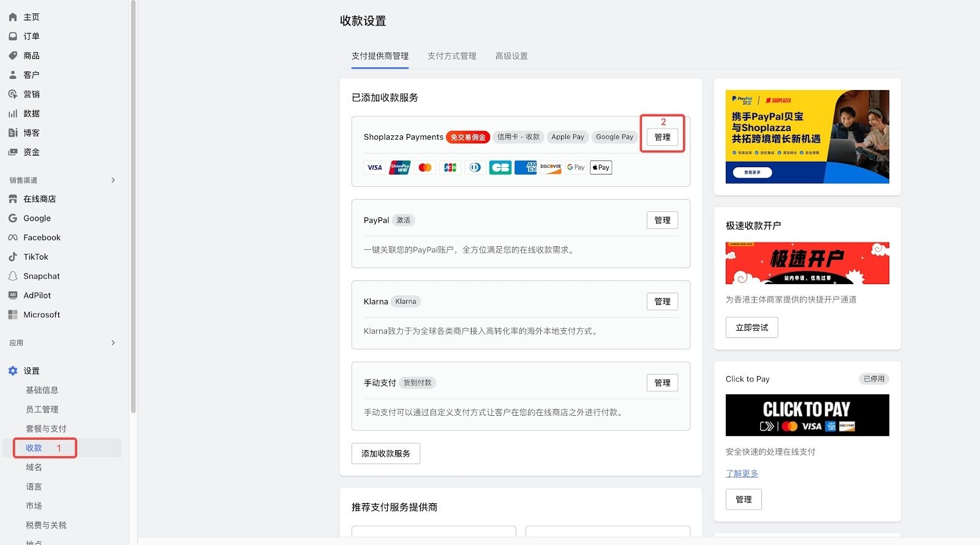Click the sidebar vertical scrollbar
The height and width of the screenshot is (545, 980).
(133, 208)
